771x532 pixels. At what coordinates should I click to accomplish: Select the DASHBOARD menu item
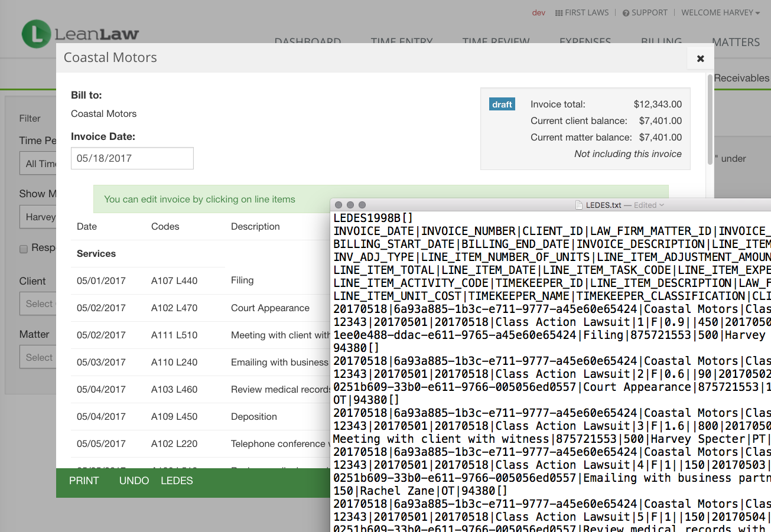tap(308, 42)
